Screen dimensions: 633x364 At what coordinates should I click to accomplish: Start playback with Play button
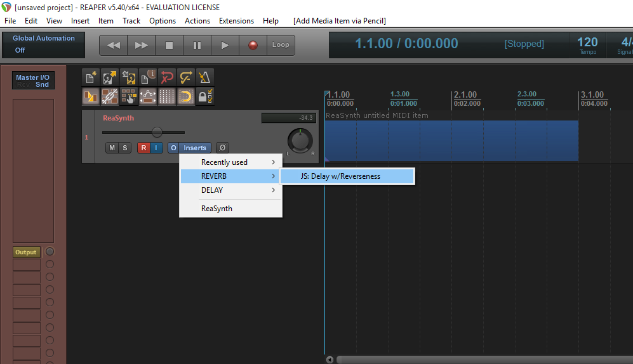coord(225,45)
